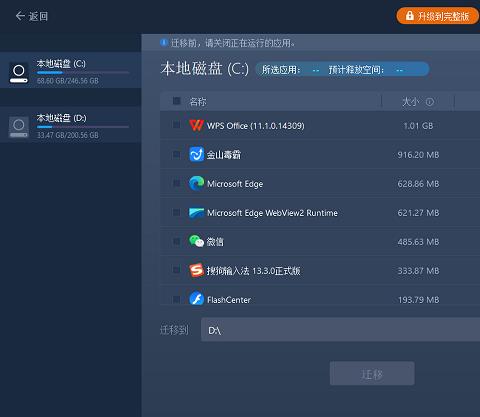Click the 搜狗输入法 app icon
480x417 pixels.
click(196, 270)
